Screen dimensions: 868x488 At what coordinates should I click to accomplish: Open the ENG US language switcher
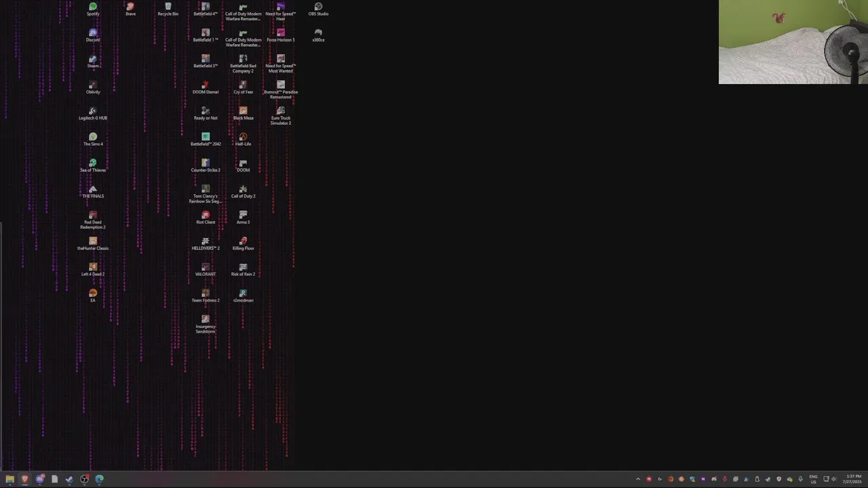813,479
